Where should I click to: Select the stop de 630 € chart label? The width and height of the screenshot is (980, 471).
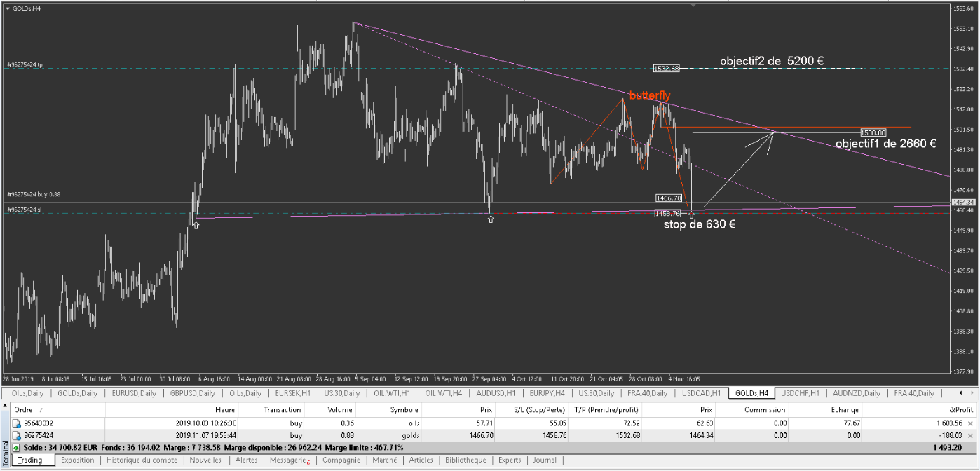pos(700,225)
